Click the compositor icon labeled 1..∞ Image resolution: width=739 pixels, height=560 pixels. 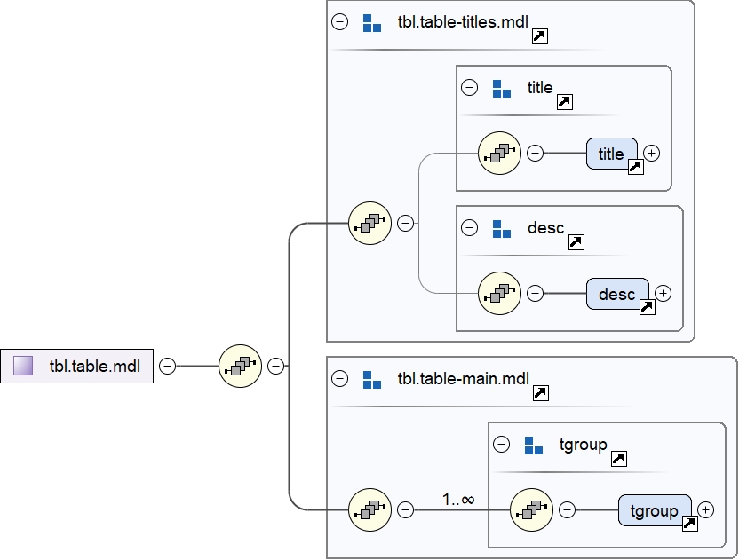point(369,510)
